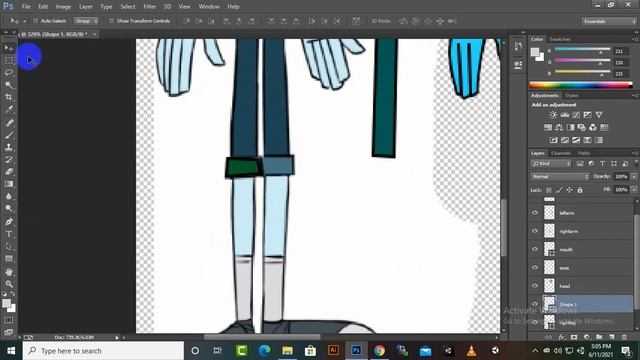Screen dimensions: 640x360
Task: Open the Adjustments panel flyout menu
Action: click(635, 96)
